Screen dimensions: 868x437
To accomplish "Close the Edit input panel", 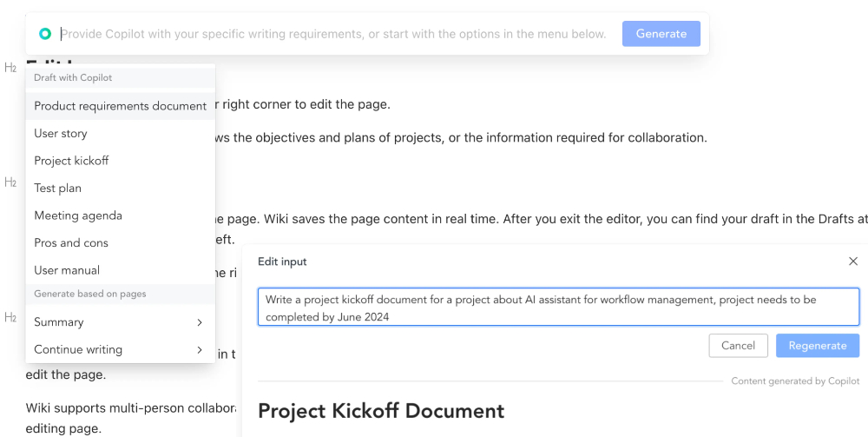I will [852, 262].
